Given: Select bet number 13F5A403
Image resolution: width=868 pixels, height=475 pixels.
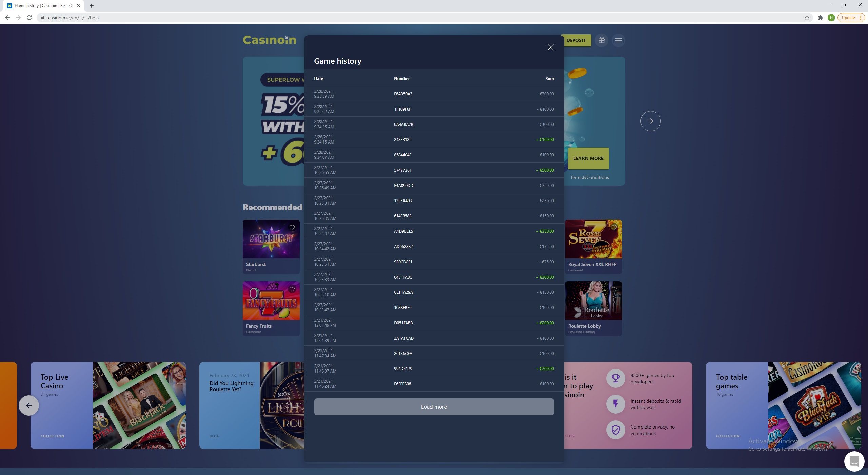Looking at the screenshot, I should click(x=403, y=201).
